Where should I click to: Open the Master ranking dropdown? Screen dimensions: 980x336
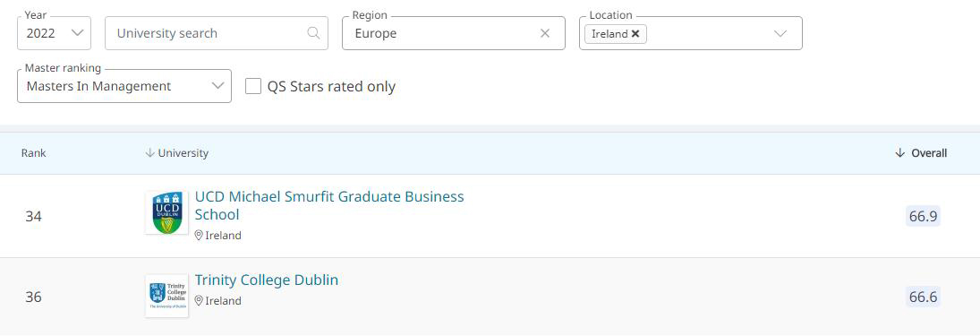(124, 86)
